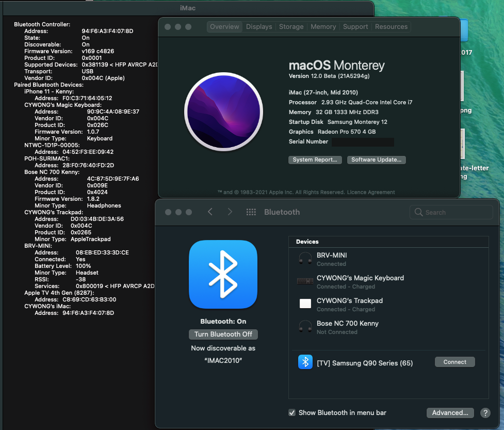Open Advanced Bluetooth options

[x=450, y=413]
